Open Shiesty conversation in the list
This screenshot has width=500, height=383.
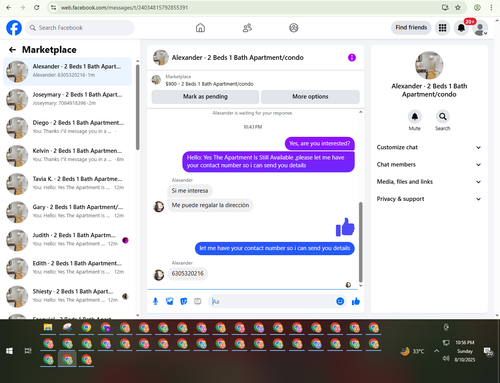68,296
